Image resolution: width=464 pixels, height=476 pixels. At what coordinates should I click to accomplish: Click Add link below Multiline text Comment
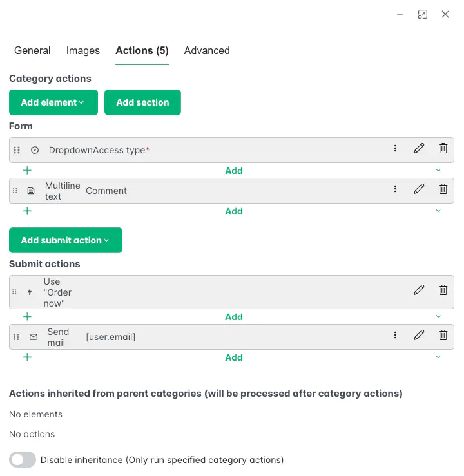click(234, 211)
